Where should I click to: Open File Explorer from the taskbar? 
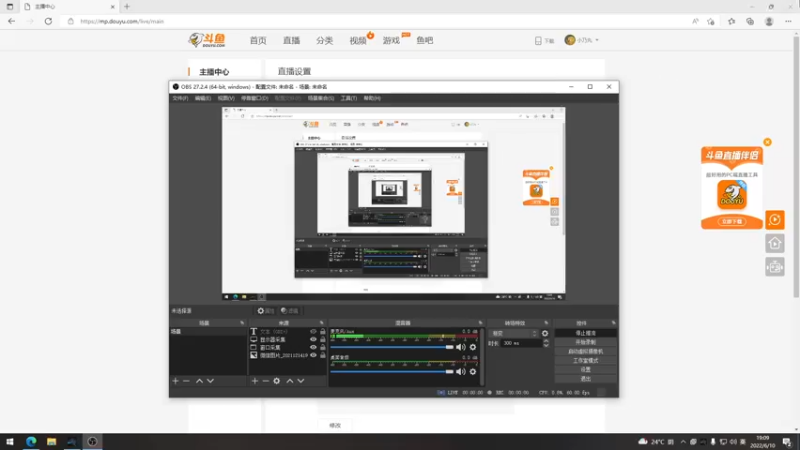point(52,441)
